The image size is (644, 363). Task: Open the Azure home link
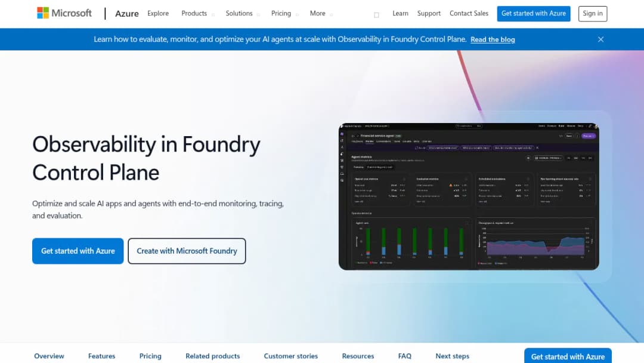[x=126, y=14]
